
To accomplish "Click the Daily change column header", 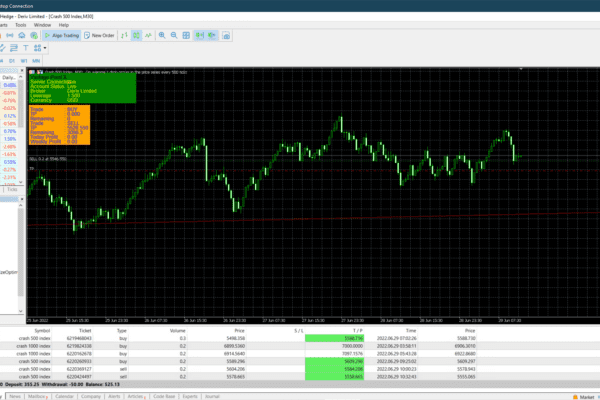I will click(x=9, y=77).
